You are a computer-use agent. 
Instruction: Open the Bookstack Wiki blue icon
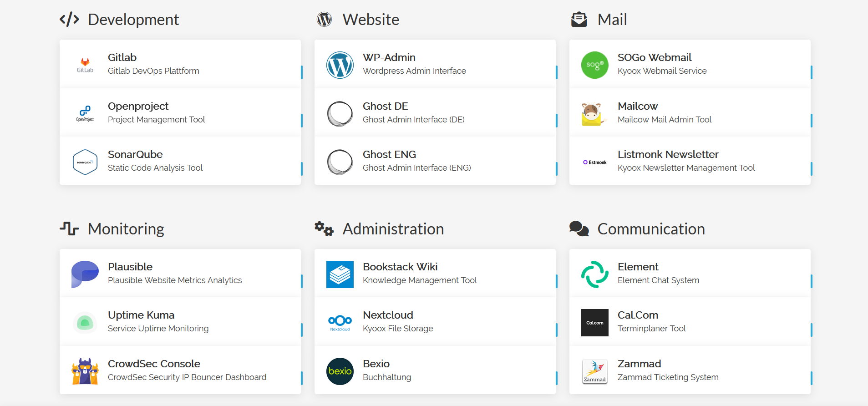click(x=340, y=274)
